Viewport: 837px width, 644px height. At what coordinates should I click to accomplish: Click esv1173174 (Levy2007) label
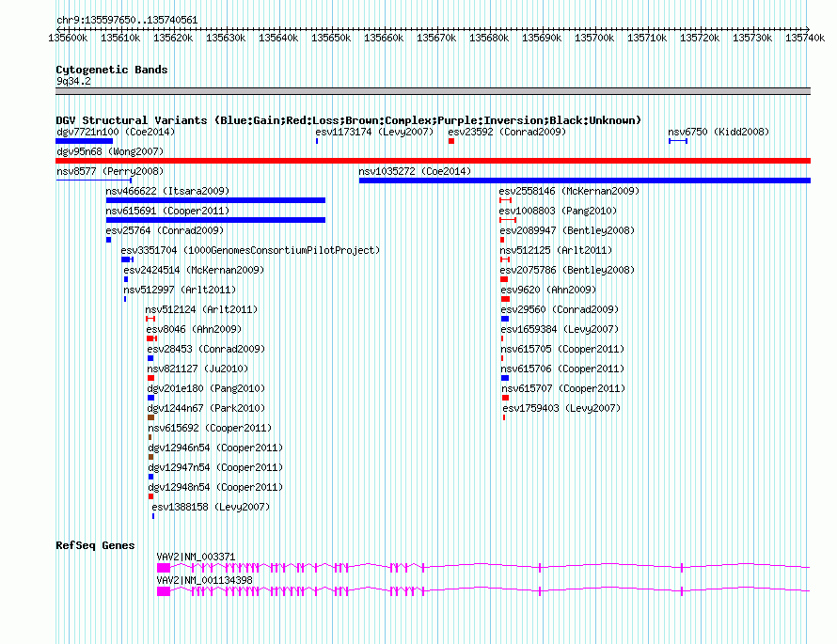tap(374, 132)
